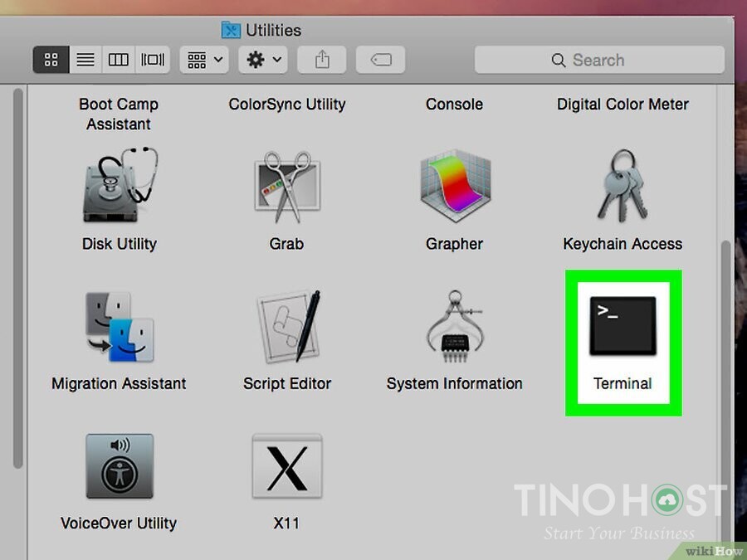Open the System Information icon
The image size is (747, 560).
(455, 327)
